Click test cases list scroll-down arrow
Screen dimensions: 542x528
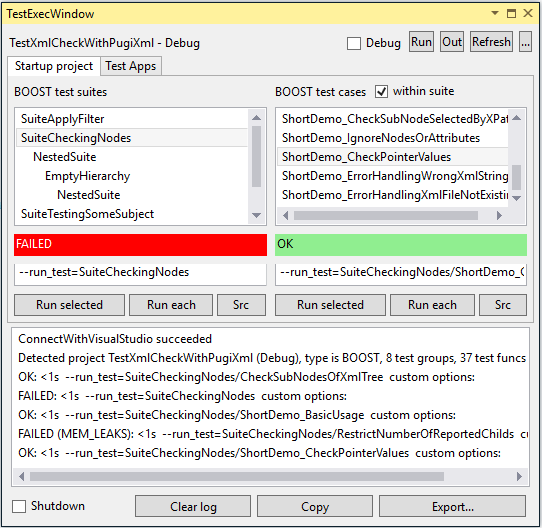click(x=516, y=198)
